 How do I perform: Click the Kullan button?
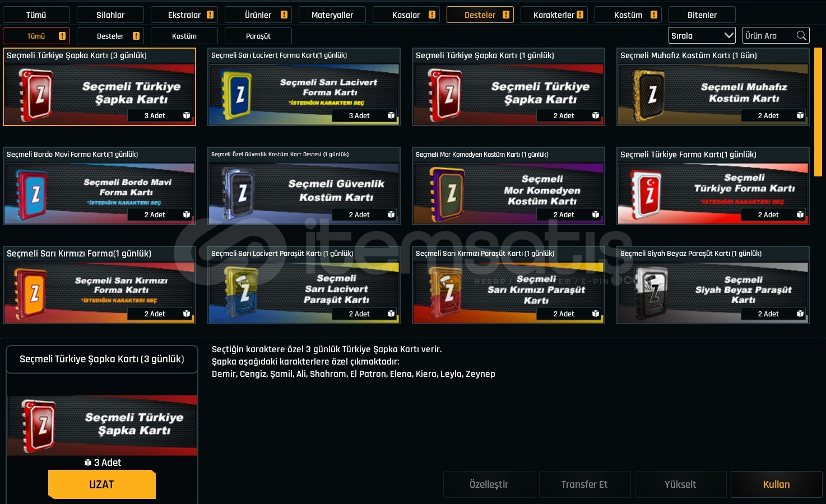[777, 484]
